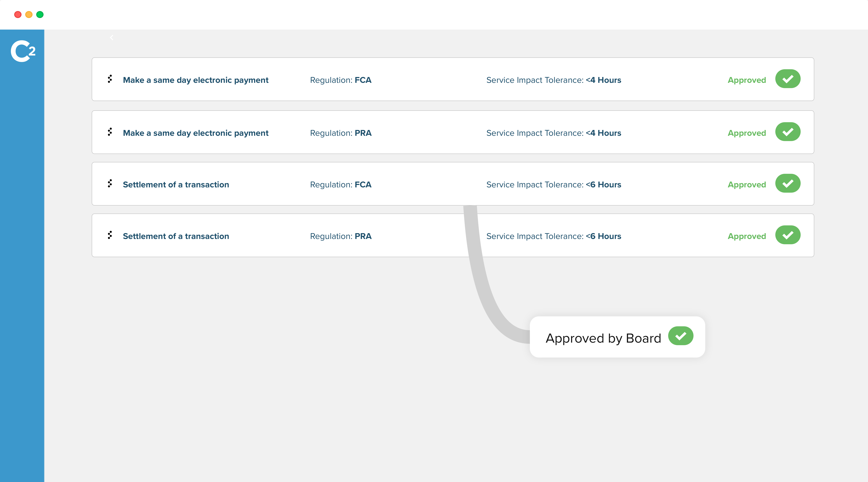Click green check on PRA settlement row
Viewport: 868px width, 482px height.
tap(788, 235)
